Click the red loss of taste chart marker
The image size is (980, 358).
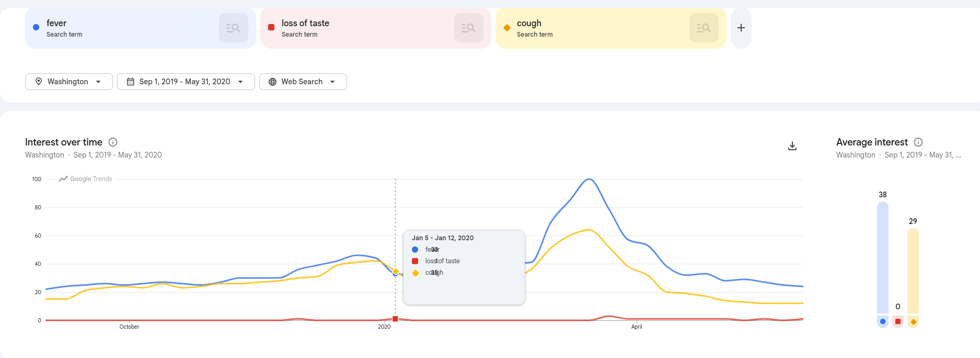point(395,319)
